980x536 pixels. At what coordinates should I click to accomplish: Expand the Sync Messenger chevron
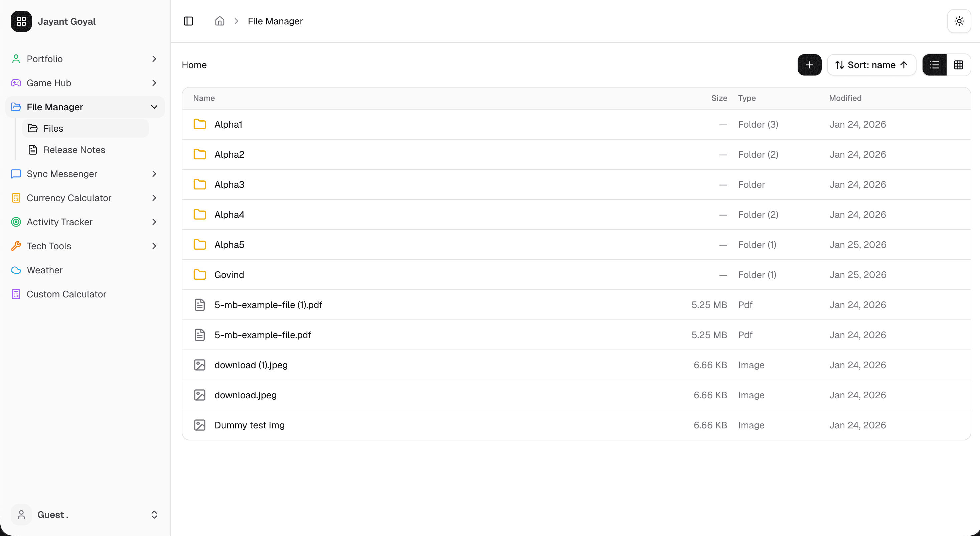154,173
